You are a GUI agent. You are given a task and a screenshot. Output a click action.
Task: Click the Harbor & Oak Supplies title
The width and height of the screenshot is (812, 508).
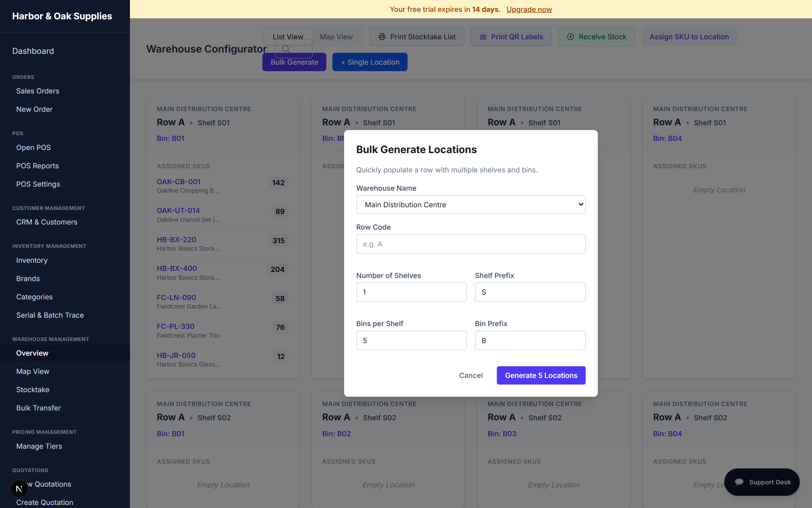pos(62,16)
